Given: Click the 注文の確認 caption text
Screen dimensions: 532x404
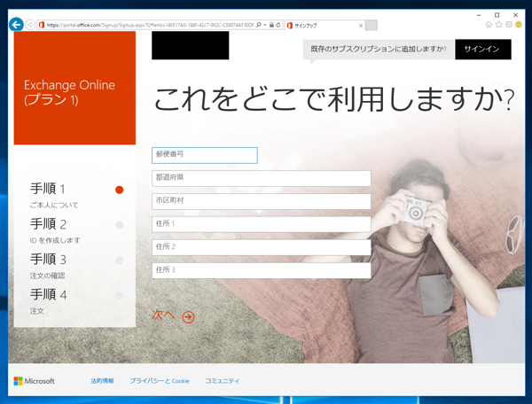Looking at the screenshot, I should (47, 276).
